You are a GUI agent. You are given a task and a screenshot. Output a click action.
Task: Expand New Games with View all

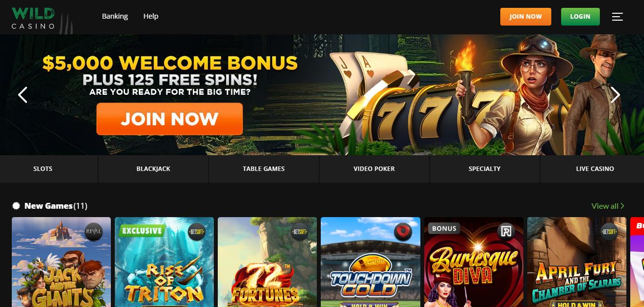(608, 206)
